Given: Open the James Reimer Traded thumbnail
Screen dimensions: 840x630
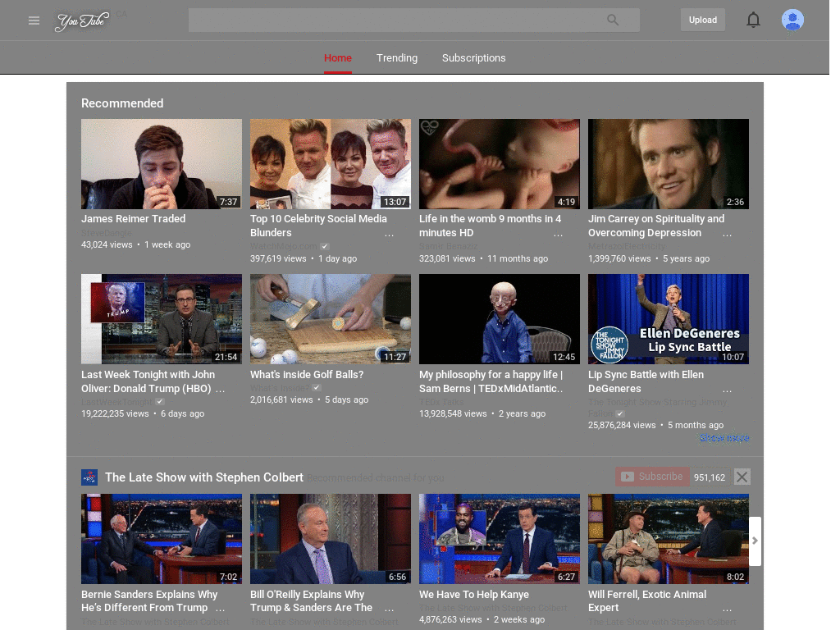Looking at the screenshot, I should [162, 164].
